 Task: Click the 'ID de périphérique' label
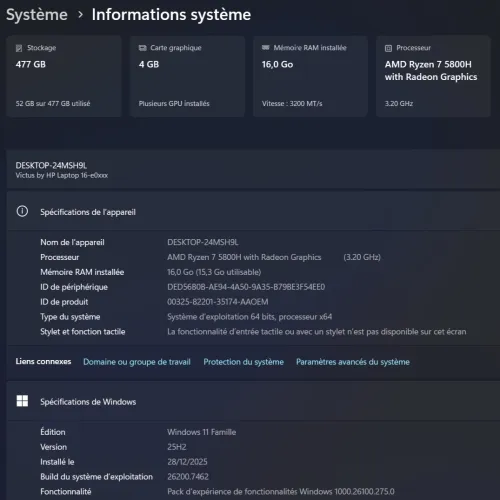pyautogui.click(x=74, y=287)
